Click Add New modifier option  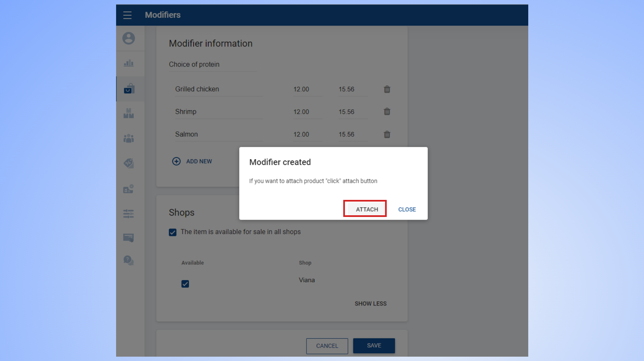[x=192, y=161]
